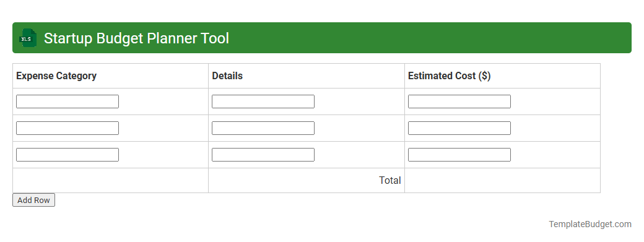This screenshot has height=242, width=644.
Task: Click the Add Row button
Action: (x=33, y=200)
